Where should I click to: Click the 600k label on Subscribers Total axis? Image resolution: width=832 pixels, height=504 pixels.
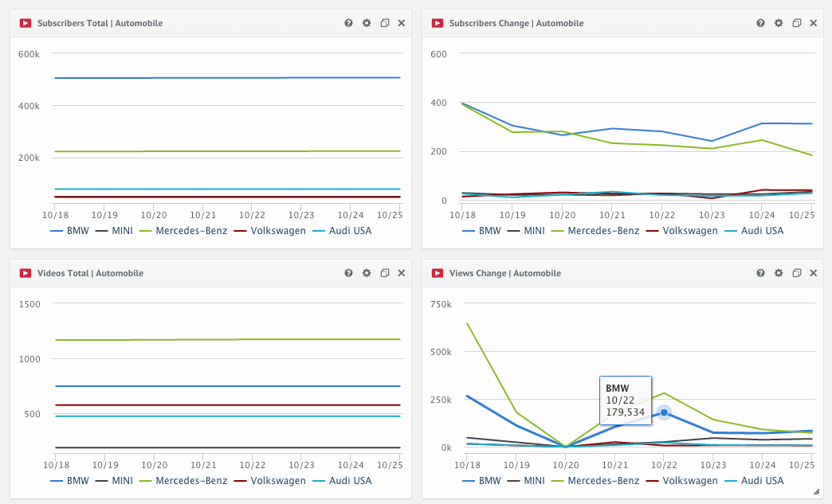[29, 54]
